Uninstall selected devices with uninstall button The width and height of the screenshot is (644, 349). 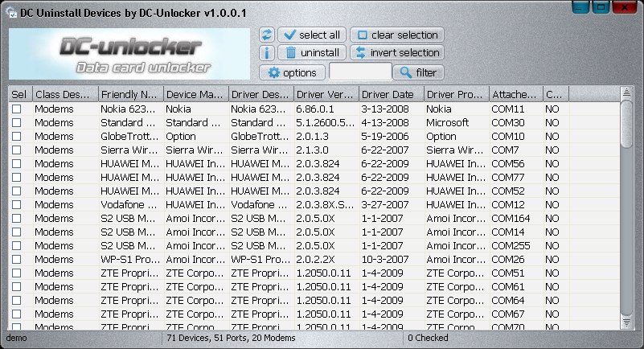click(312, 52)
